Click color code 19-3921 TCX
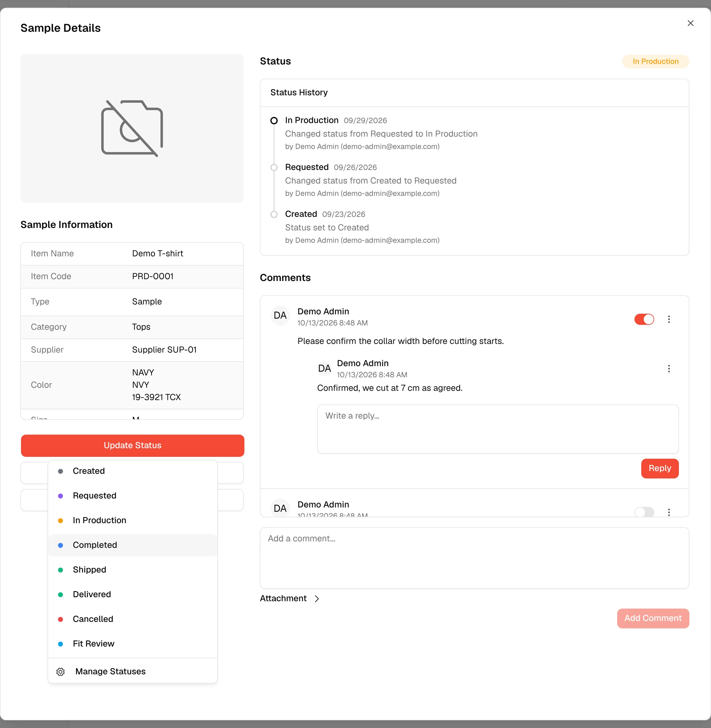Viewport: 711px width, 728px height. (x=156, y=397)
